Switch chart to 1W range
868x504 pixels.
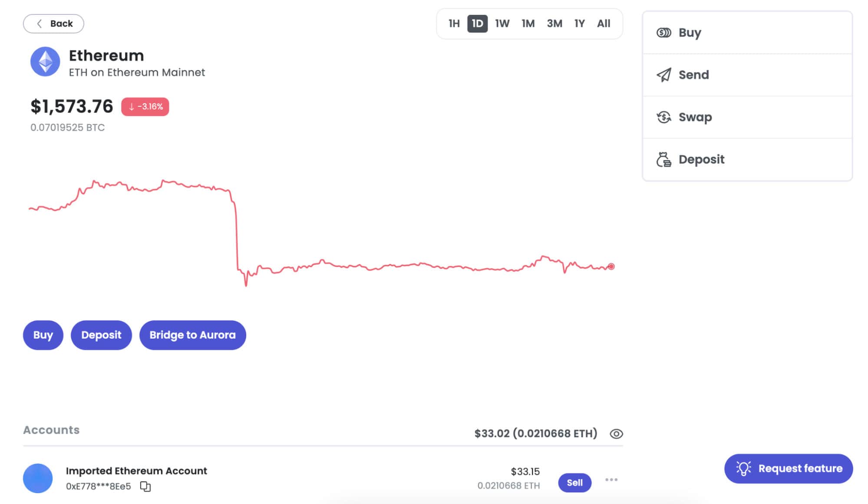502,23
